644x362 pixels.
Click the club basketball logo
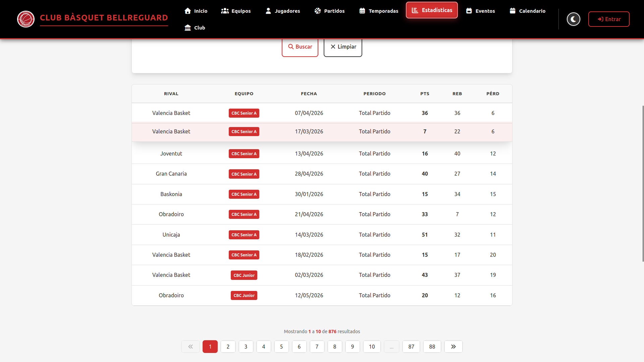26,19
